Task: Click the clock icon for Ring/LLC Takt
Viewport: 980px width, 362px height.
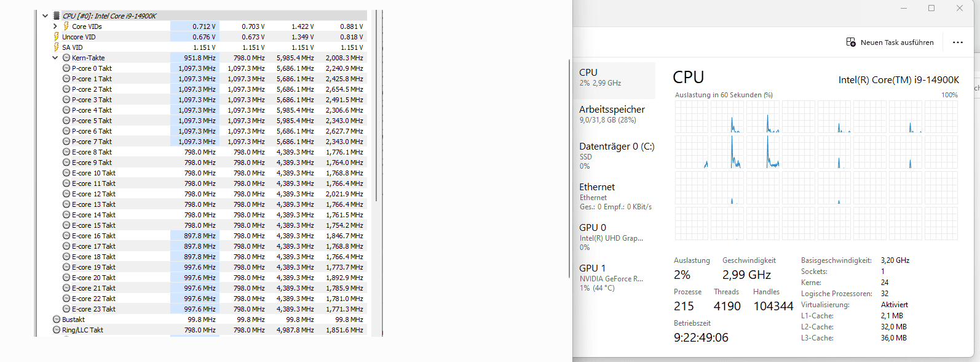Action: click(57, 330)
